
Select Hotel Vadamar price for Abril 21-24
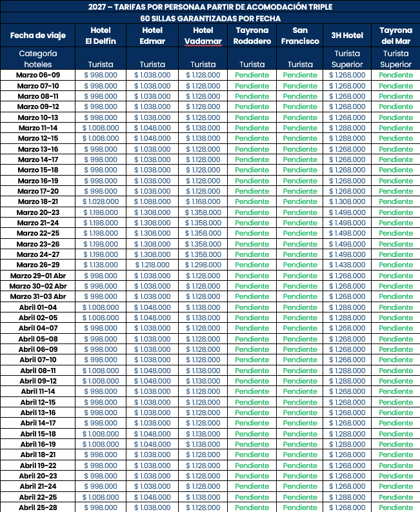pos(203,486)
